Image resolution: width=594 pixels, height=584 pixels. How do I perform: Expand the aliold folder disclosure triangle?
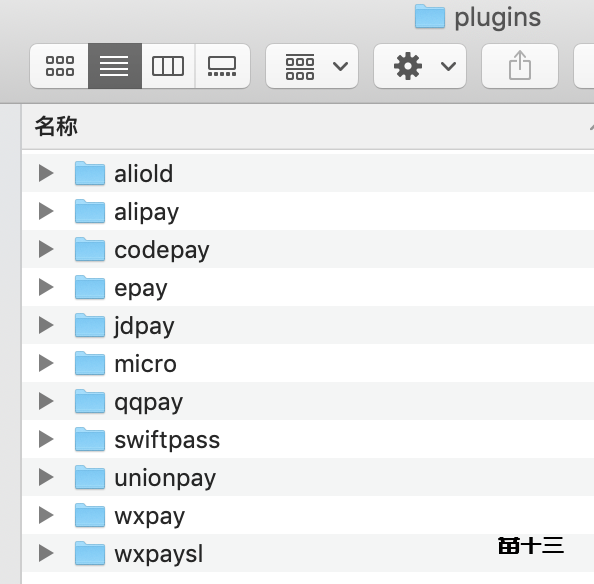[46, 173]
